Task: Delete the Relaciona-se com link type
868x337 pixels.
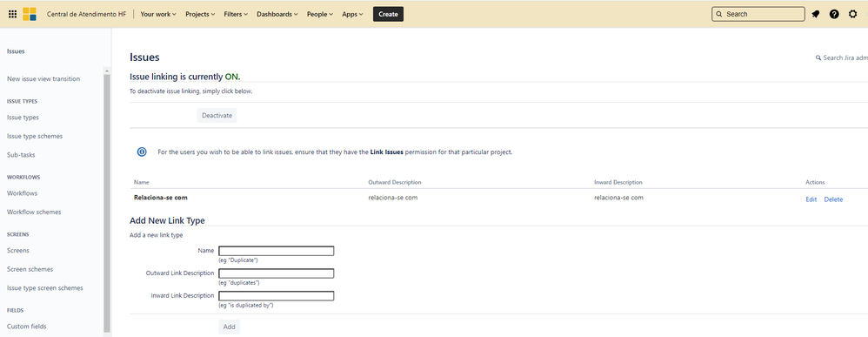Action: pyautogui.click(x=833, y=199)
